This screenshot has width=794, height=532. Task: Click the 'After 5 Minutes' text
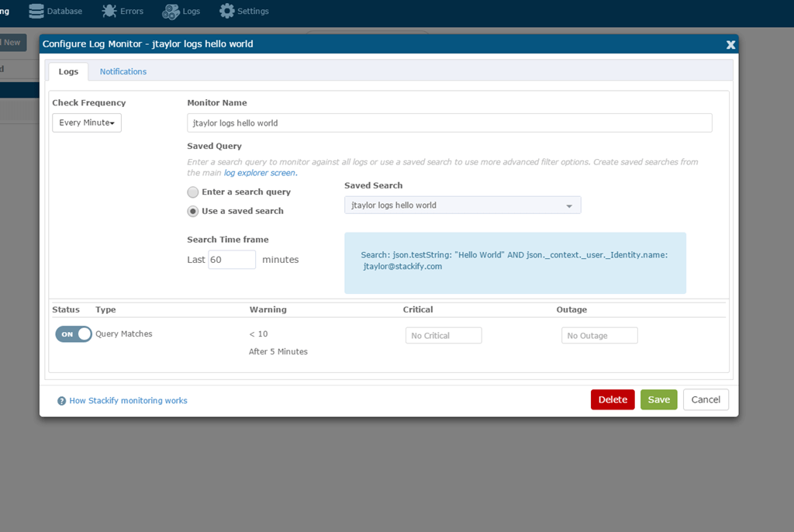[x=278, y=351]
